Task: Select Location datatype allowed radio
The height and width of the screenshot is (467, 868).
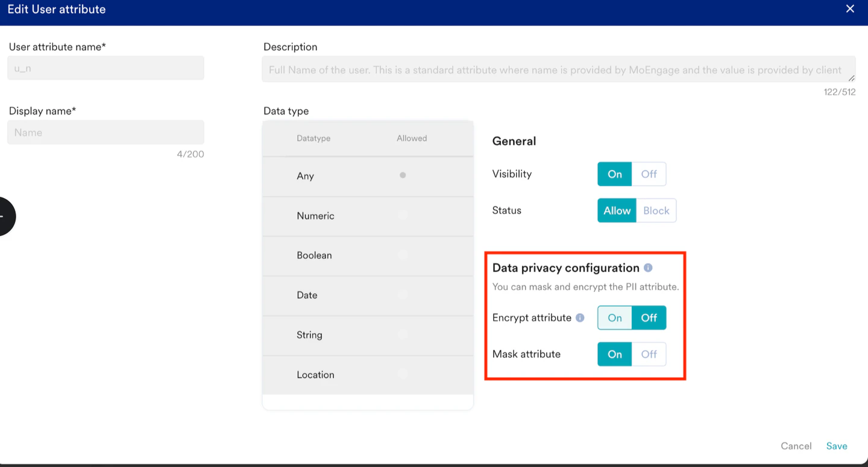Action: 403,374
